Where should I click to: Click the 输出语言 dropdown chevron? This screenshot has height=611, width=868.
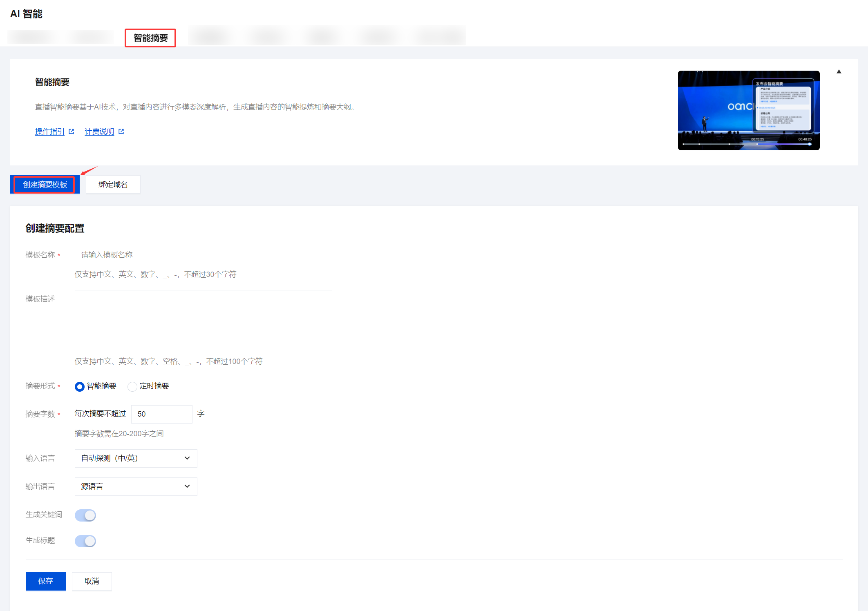coord(187,486)
